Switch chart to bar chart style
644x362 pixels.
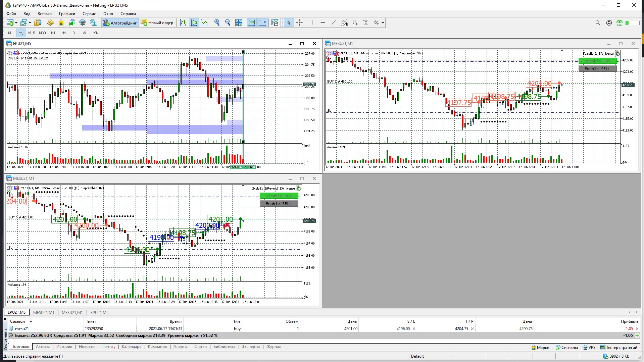pyautogui.click(x=183, y=23)
